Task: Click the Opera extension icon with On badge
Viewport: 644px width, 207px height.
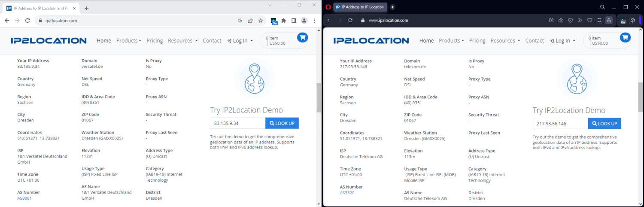Action: click(623, 21)
